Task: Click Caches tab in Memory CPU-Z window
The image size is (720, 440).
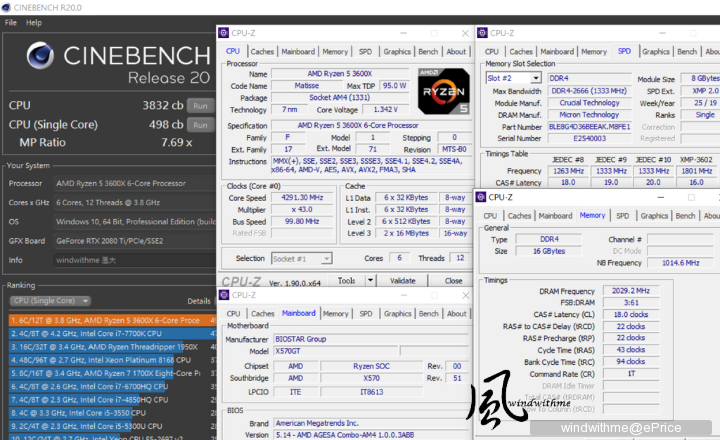Action: pos(519,216)
